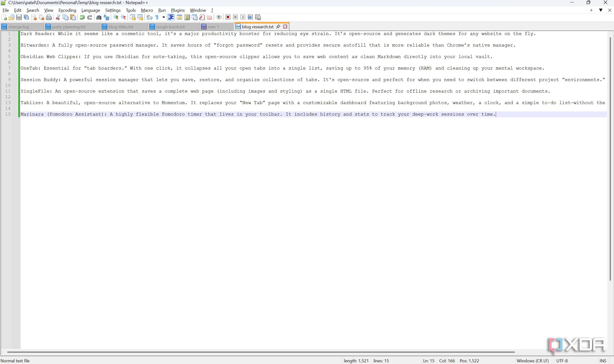Viewport: 614px width, 364px height.
Task: Switch to the rough book.txt tab
Action: [x=170, y=27]
